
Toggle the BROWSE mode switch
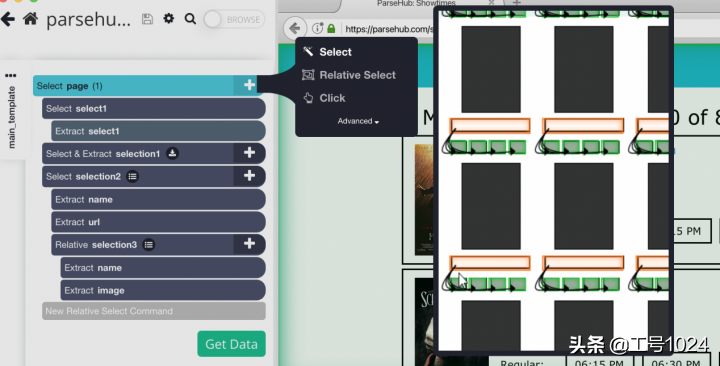tap(234, 19)
